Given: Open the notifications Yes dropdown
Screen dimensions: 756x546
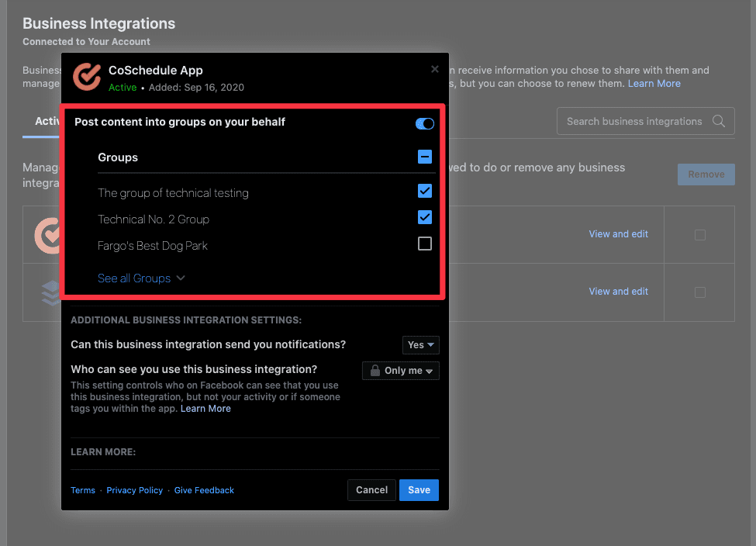Looking at the screenshot, I should click(421, 345).
